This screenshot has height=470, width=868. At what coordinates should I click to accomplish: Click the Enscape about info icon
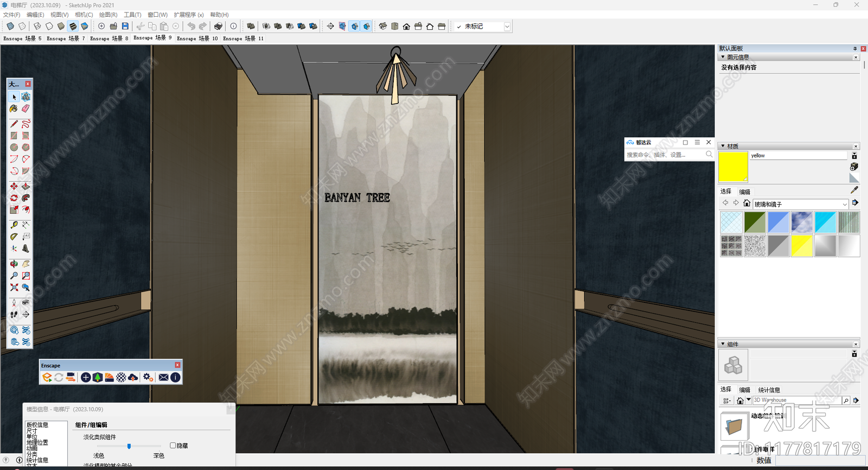[175, 377]
